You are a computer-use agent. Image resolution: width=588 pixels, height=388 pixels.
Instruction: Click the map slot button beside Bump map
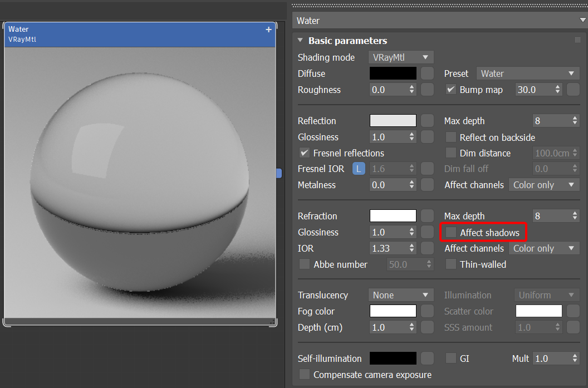point(573,90)
